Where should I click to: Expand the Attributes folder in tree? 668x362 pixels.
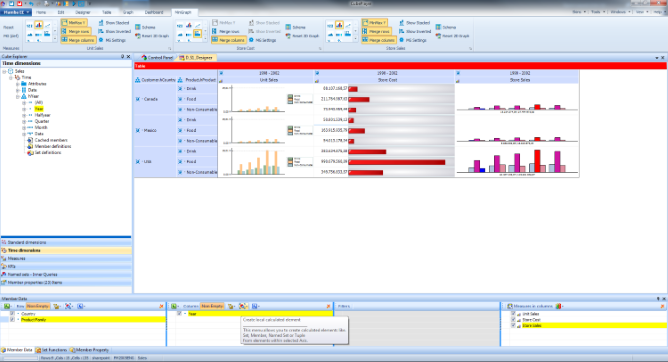click(x=18, y=84)
